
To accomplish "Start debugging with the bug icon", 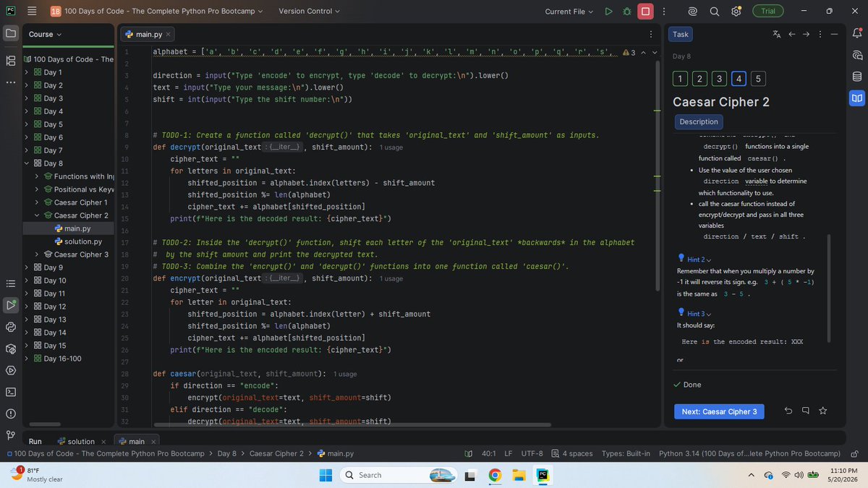I will point(626,11).
